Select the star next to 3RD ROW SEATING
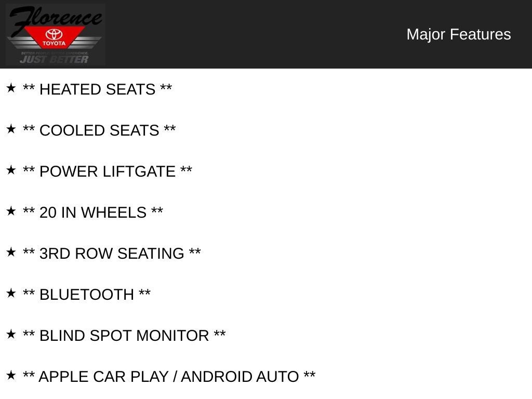 (11, 252)
